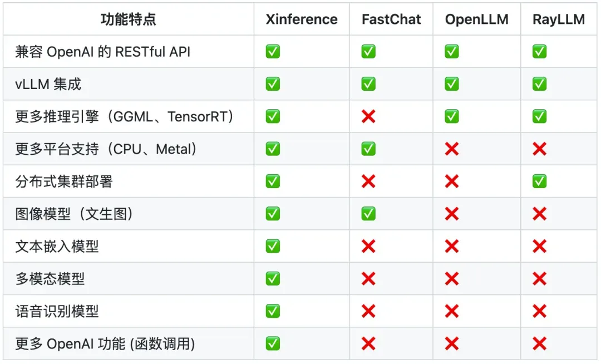Click RayLLM green check for 分布式集群部署
The width and height of the screenshot is (601, 364).
(539, 181)
